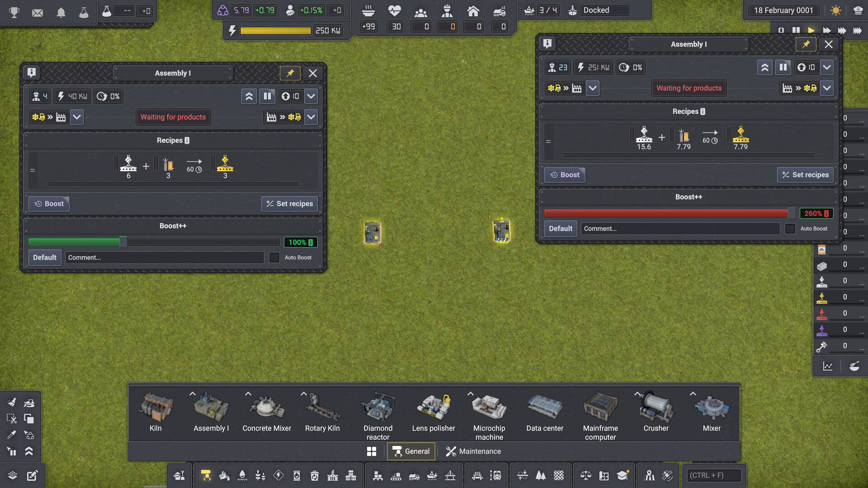868x488 pixels.
Task: Open the trophy achievements icon
Action: (x=14, y=12)
